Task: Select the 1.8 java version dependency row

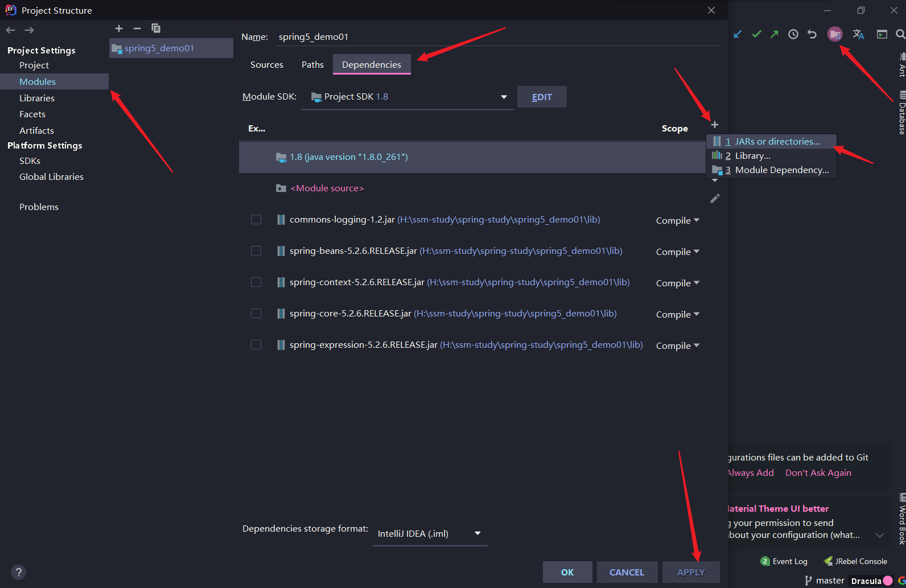Action: click(x=472, y=157)
